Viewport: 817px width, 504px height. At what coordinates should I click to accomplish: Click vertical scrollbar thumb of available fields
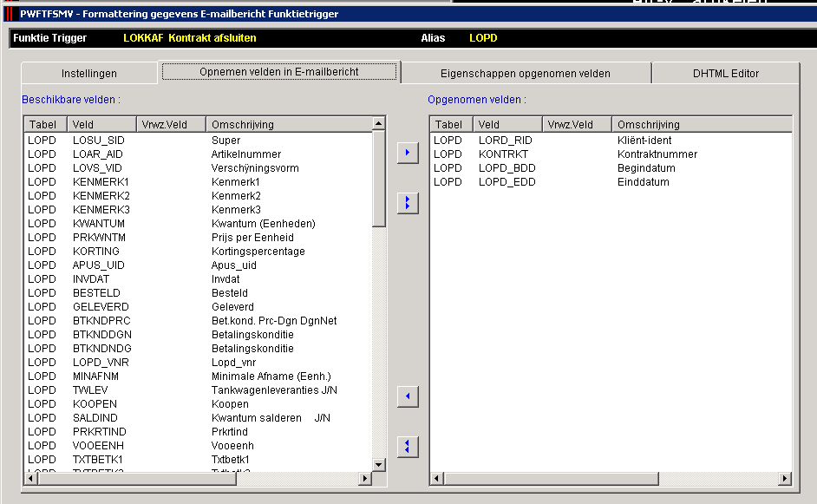pos(379,179)
